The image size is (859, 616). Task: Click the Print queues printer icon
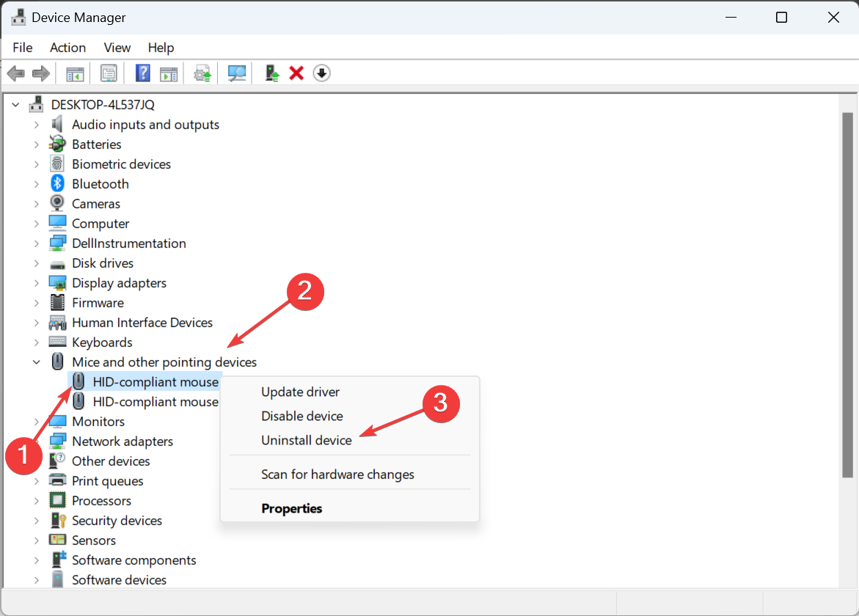57,480
